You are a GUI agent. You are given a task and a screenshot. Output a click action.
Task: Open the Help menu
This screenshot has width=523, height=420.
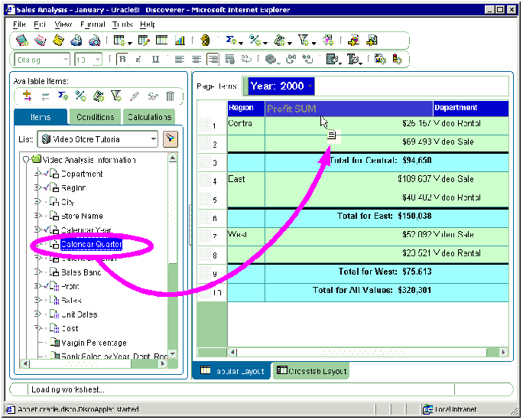coord(147,24)
